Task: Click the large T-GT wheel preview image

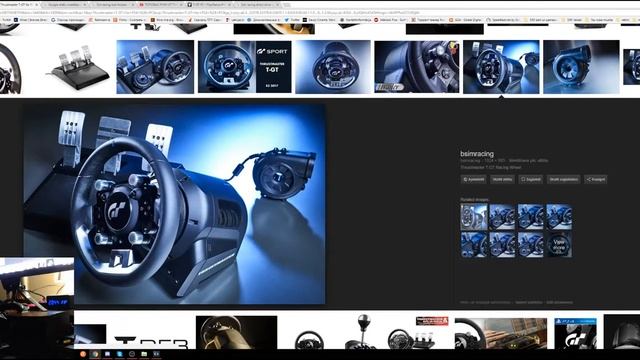Action: (174, 204)
